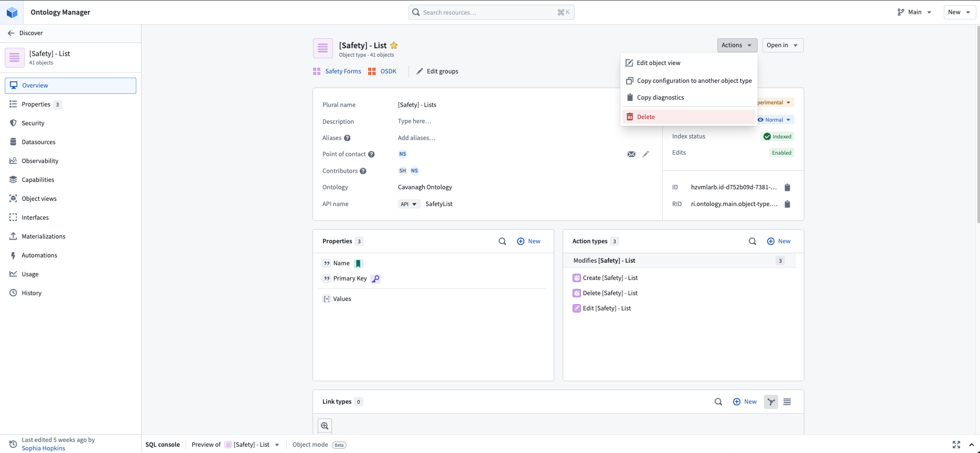The image size is (980, 453).
Task: Click the 'Add aliases…' field
Action: (416, 138)
